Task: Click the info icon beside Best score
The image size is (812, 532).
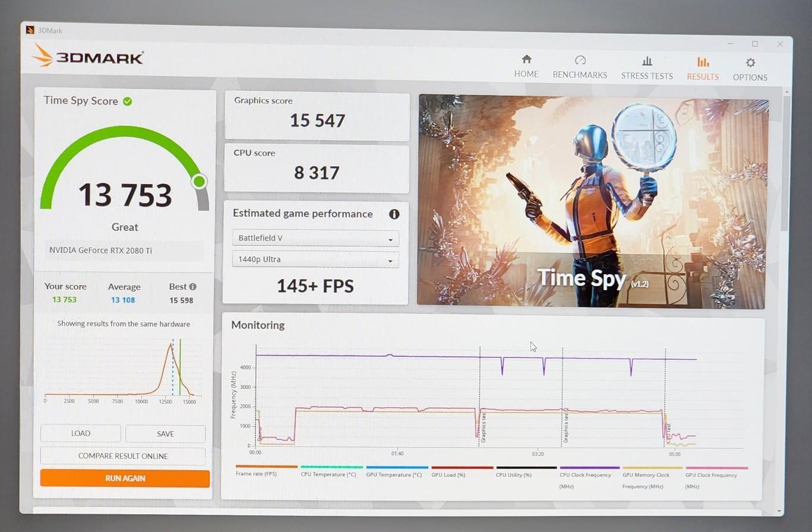Action: coord(192,287)
